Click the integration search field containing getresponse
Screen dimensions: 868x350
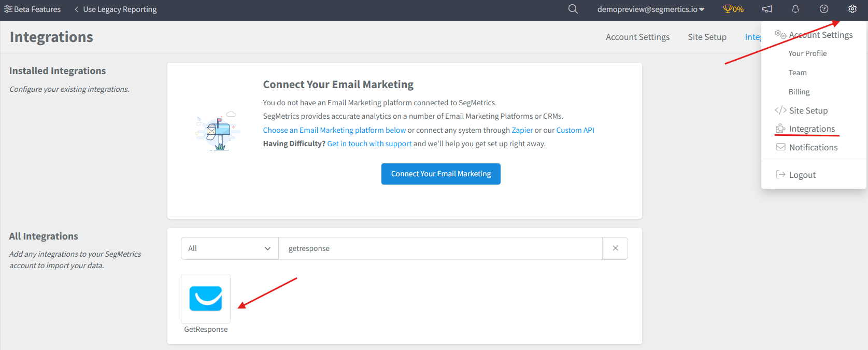tap(440, 248)
